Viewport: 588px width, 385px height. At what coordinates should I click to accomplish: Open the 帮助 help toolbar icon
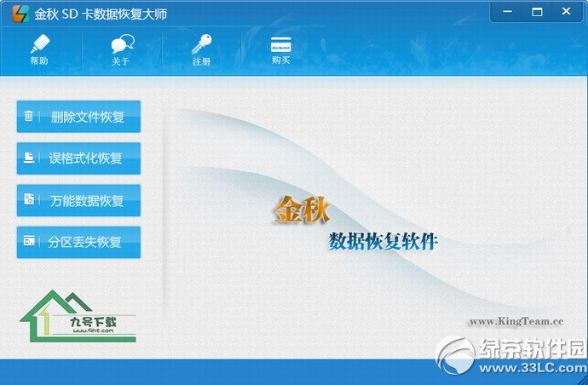[40, 49]
